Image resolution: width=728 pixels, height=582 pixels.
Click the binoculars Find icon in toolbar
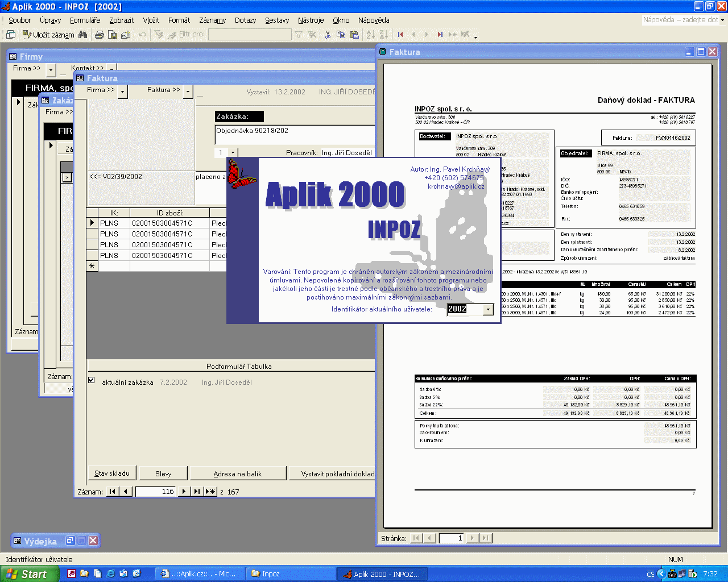[83, 35]
